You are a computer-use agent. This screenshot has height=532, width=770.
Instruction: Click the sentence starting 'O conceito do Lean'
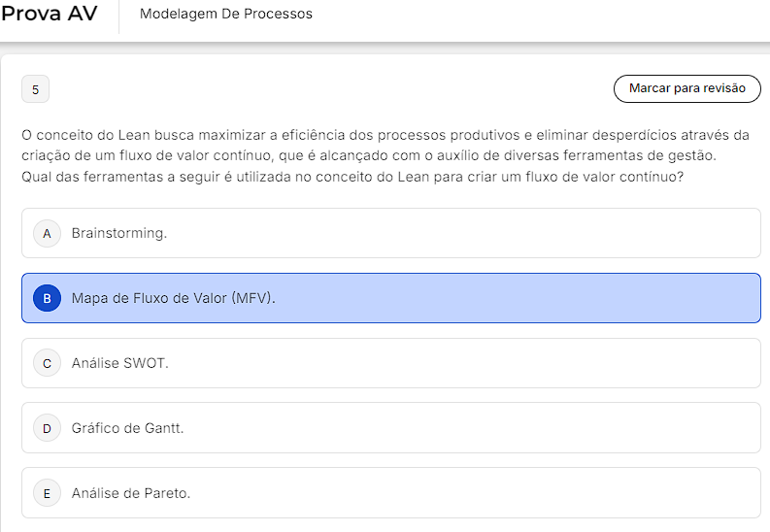pyautogui.click(x=385, y=134)
